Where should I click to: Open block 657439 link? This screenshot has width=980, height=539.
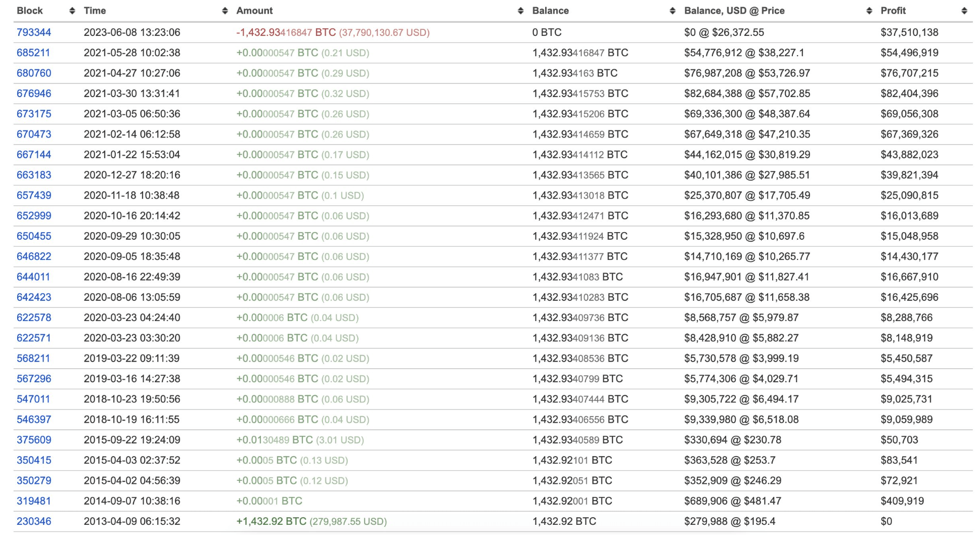point(34,196)
